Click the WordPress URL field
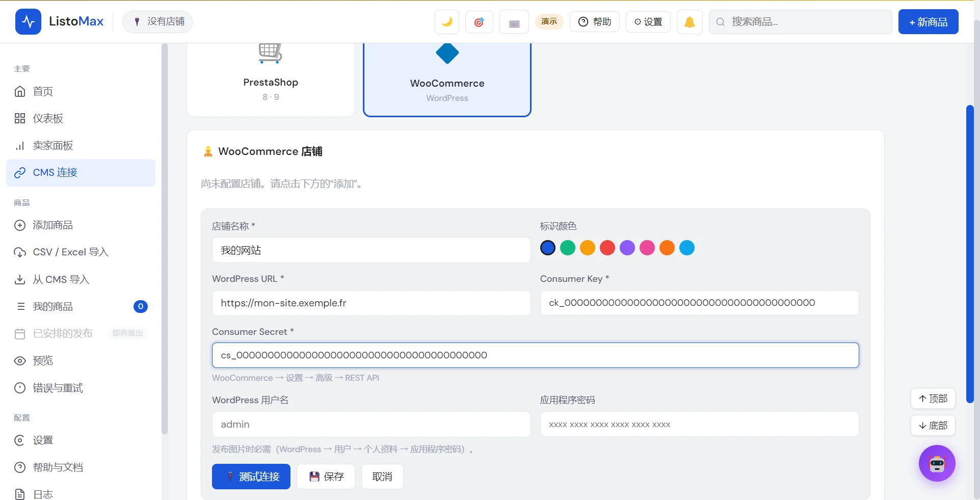 tap(371, 303)
